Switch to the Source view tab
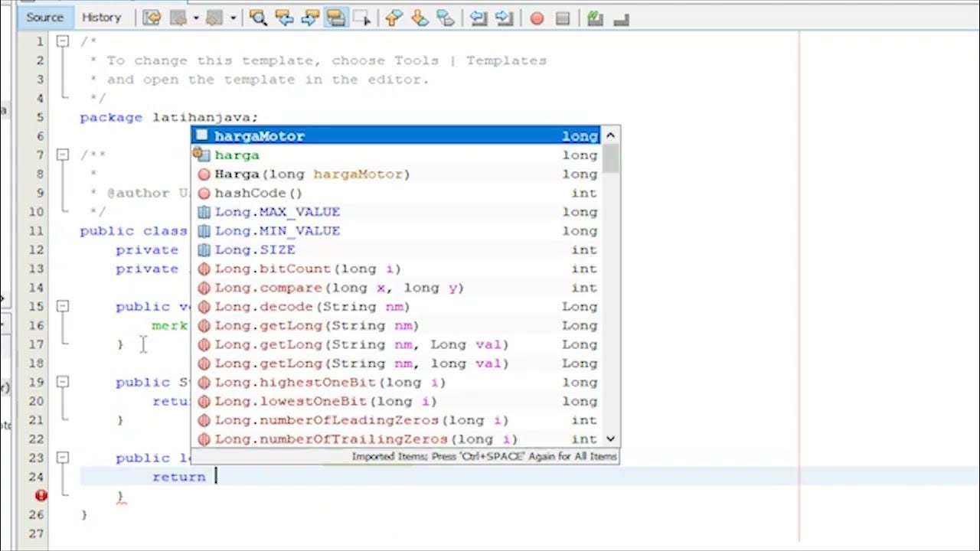This screenshot has width=980, height=551. (x=44, y=17)
